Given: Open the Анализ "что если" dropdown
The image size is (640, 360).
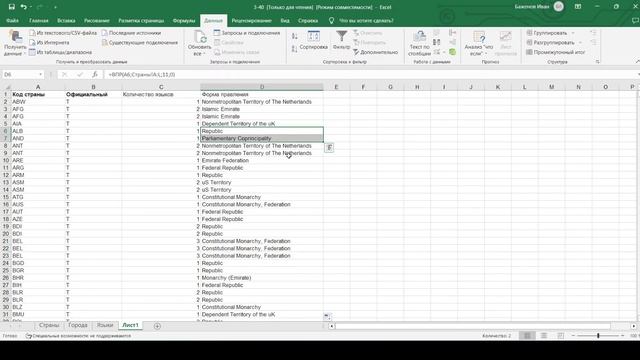Looking at the screenshot, I should (x=479, y=43).
